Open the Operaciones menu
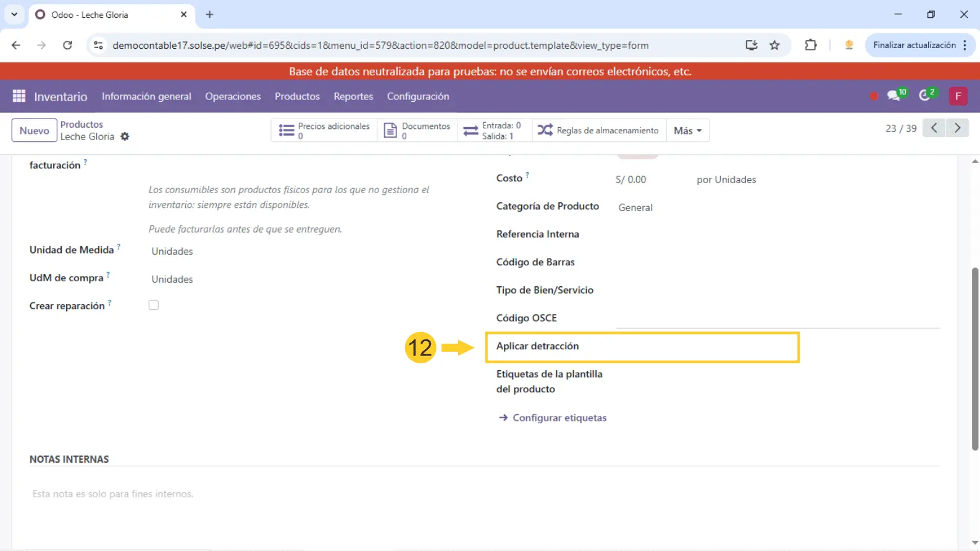Viewport: 980px width, 551px height. point(233,96)
